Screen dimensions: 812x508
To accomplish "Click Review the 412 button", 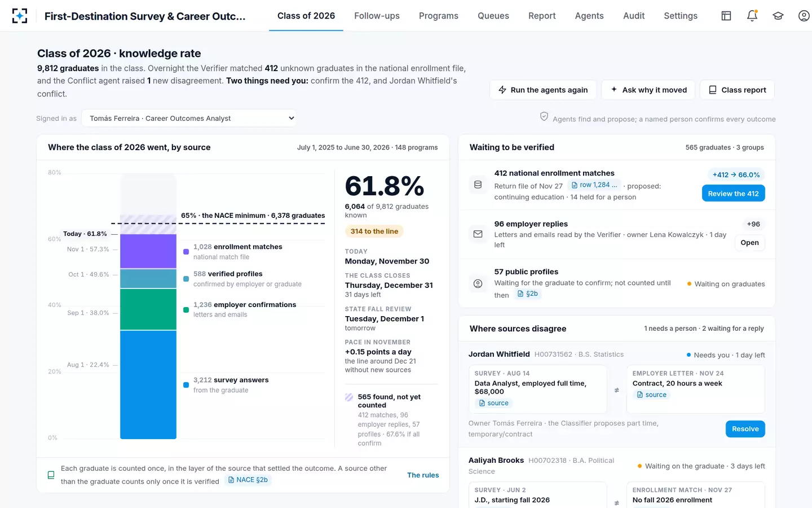I will point(733,193).
